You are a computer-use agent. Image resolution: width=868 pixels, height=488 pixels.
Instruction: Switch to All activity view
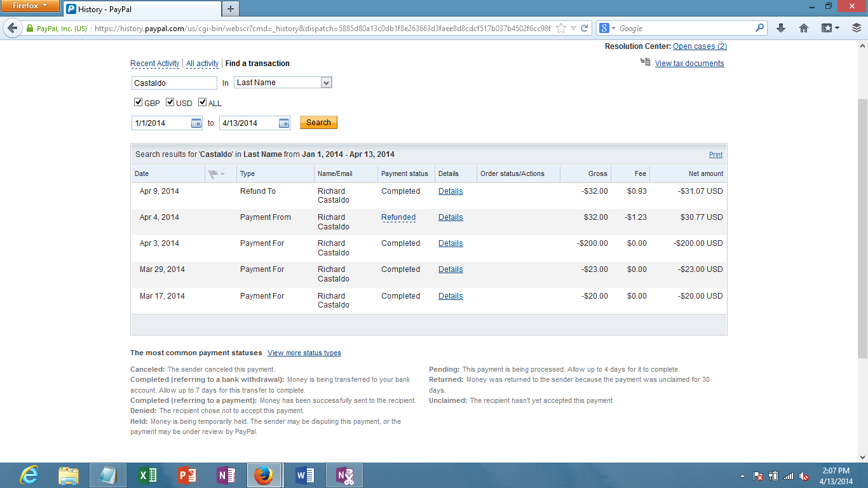(202, 64)
